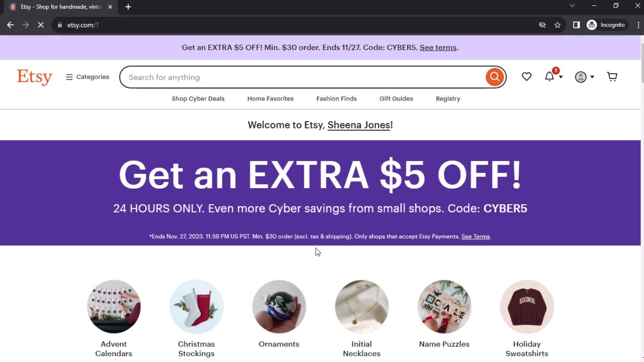Click the See Terms link

[x=476, y=236]
